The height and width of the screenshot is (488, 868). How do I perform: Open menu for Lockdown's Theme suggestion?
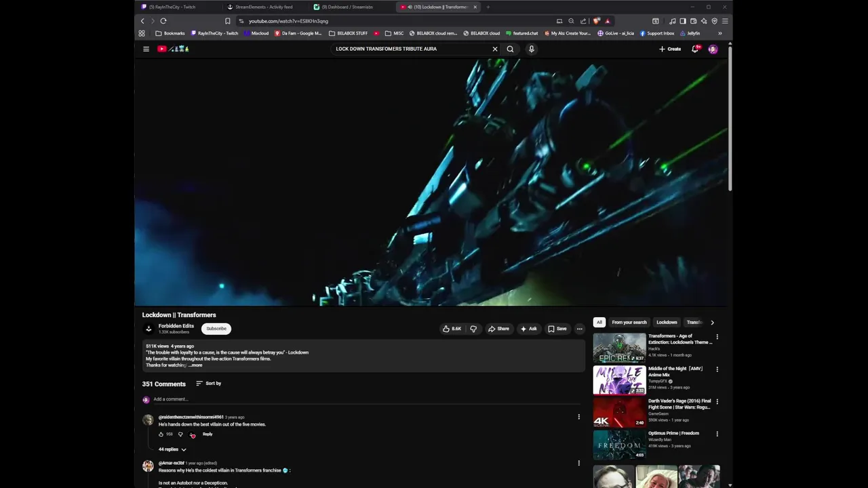[x=717, y=337]
